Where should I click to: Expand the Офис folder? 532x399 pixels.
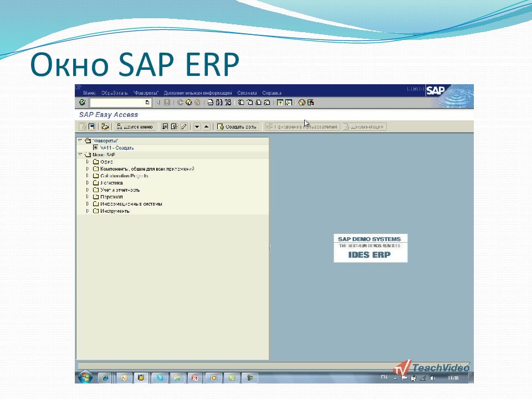(87, 161)
